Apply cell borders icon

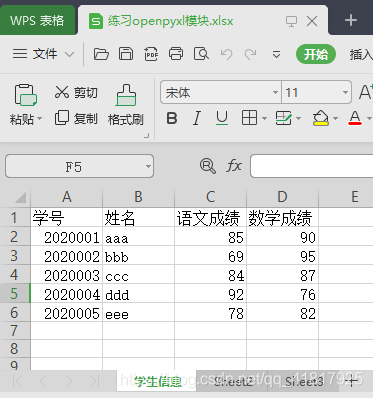[x=249, y=118]
